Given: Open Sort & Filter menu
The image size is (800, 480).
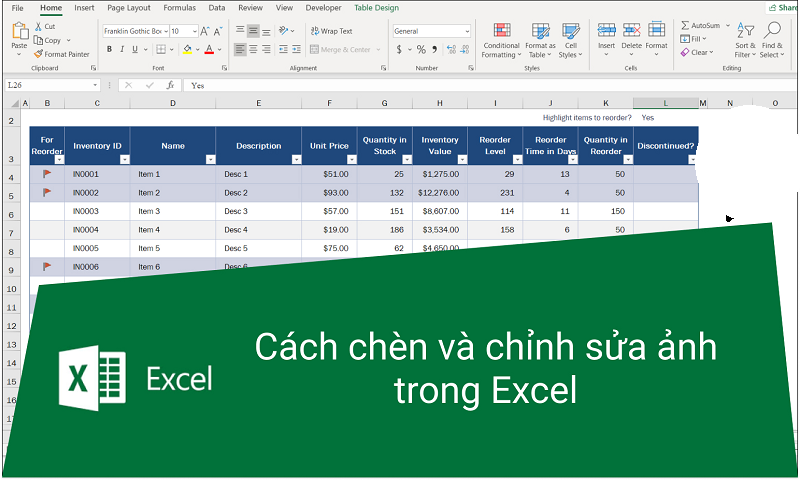Looking at the screenshot, I should [745, 41].
